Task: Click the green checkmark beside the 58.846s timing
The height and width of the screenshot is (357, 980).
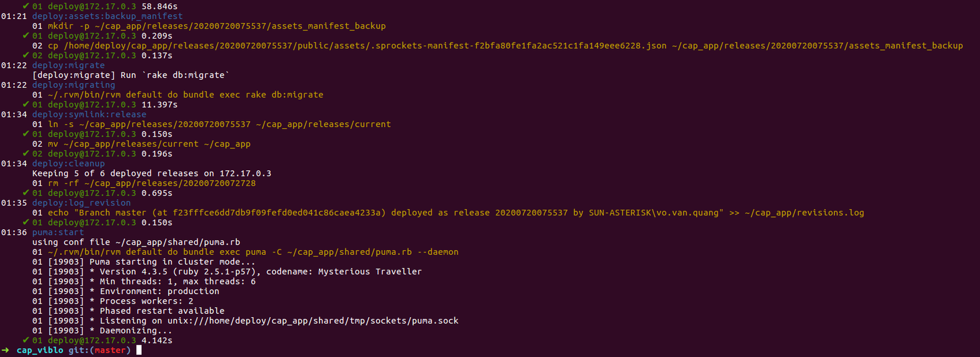Action: 26,6
